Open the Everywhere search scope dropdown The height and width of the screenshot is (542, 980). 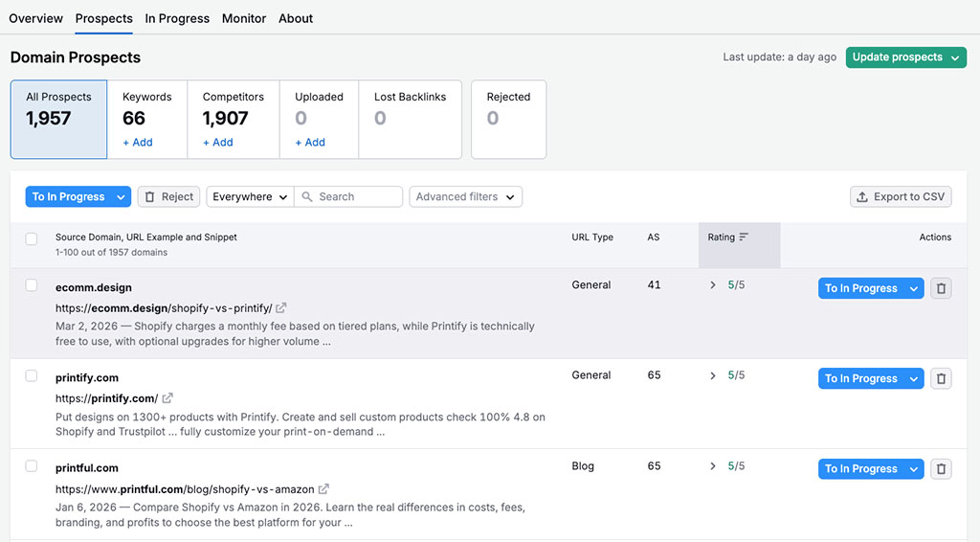click(250, 196)
